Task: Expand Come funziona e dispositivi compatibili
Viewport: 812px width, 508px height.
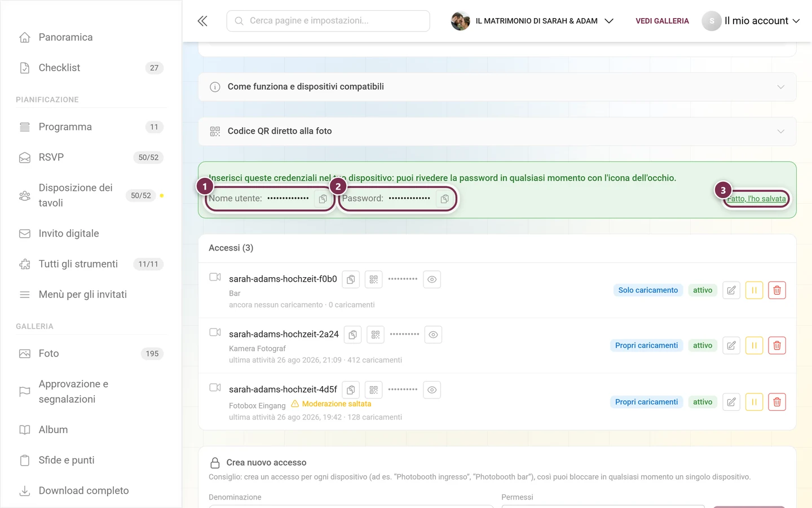Action: click(x=497, y=87)
